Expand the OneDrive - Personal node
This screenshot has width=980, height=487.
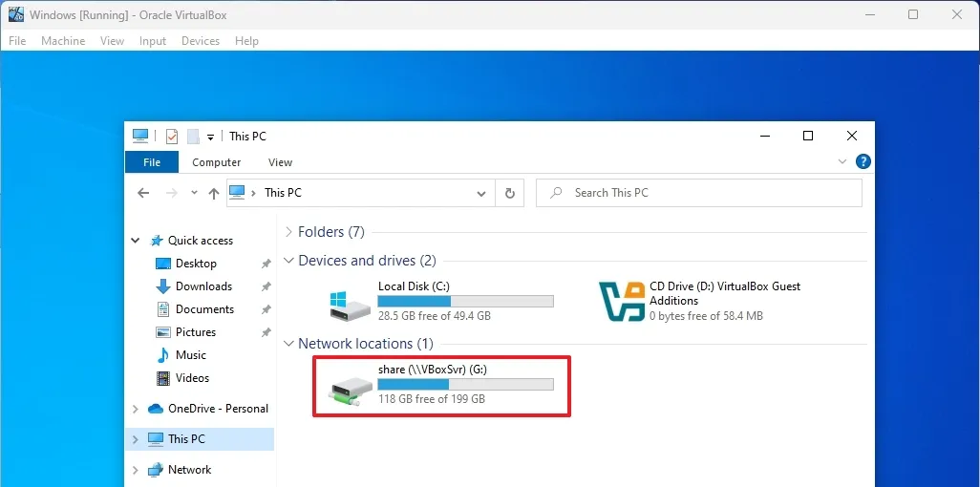(x=135, y=409)
